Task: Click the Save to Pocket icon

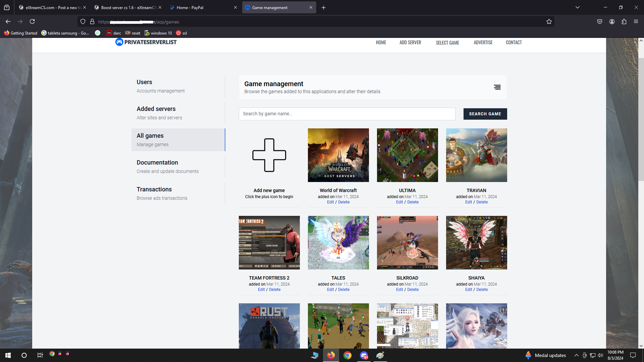Action: pos(600,22)
